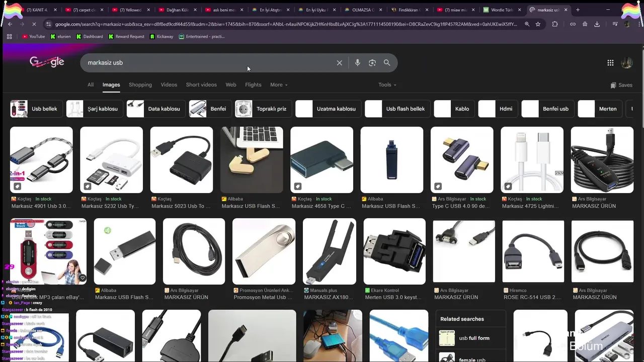
Task: Switch to the Videos tab
Action: pyautogui.click(x=169, y=85)
